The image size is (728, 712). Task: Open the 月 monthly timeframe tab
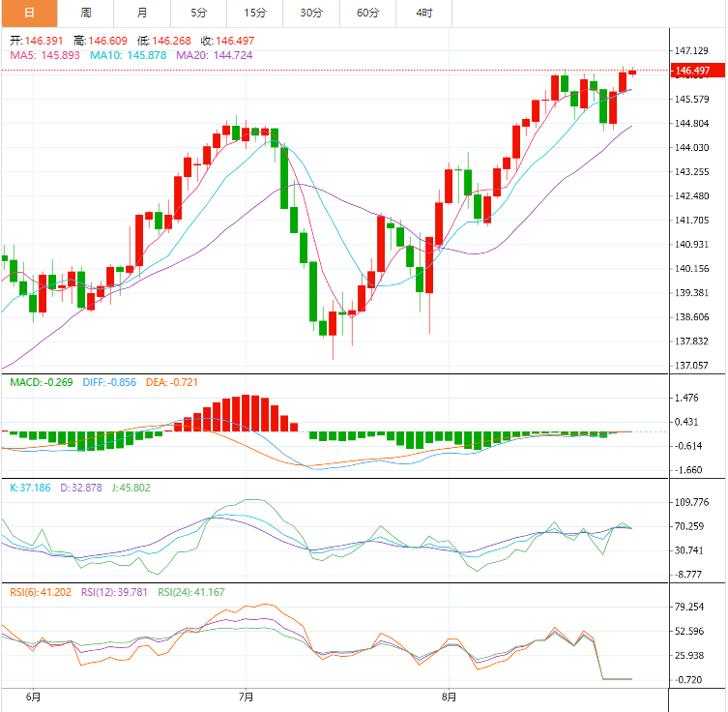[142, 13]
